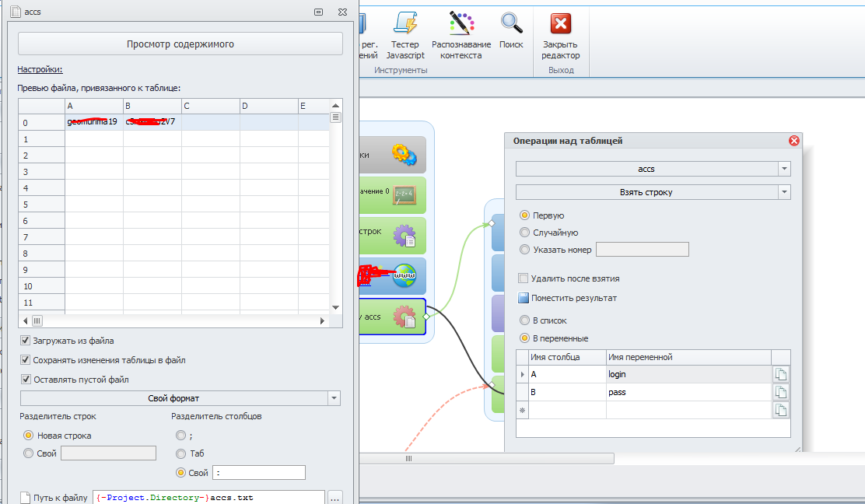865x504 pixels.
Task: Close the accs panel
Action: 342,12
